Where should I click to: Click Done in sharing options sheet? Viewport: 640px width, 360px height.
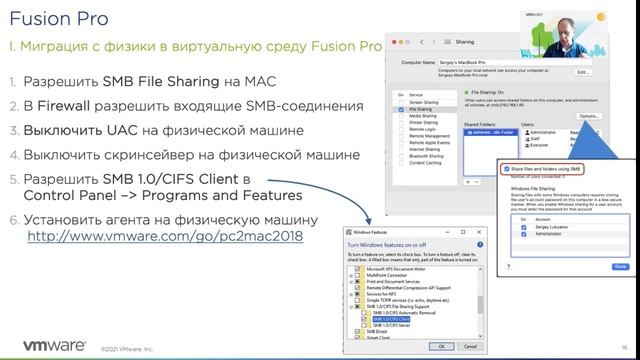pyautogui.click(x=620, y=267)
